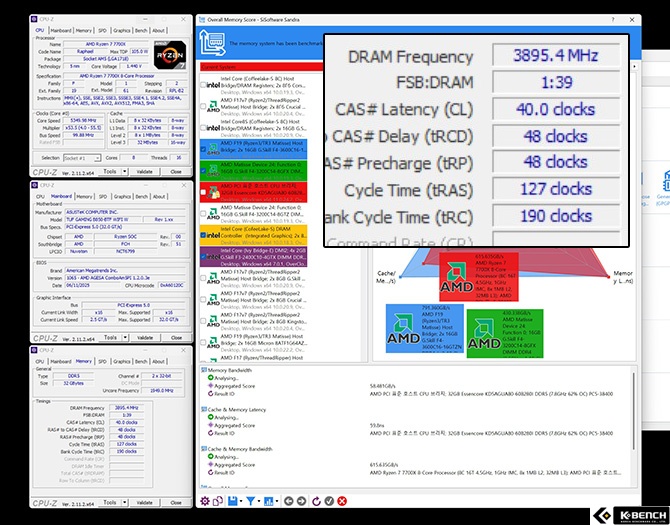Select 'Analysing...' under Cache & Memory Bandwidth
Viewport: 670px width, 525px height.
[x=226, y=457]
